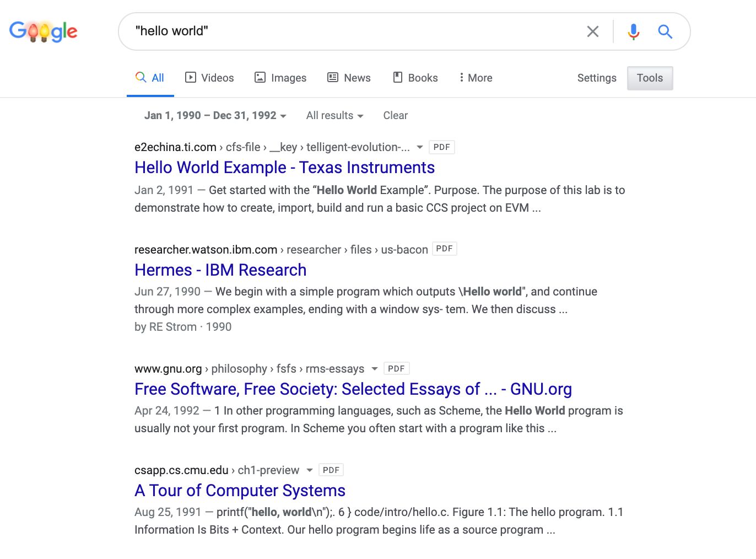
Task: Toggle the Tools button
Action: point(650,78)
